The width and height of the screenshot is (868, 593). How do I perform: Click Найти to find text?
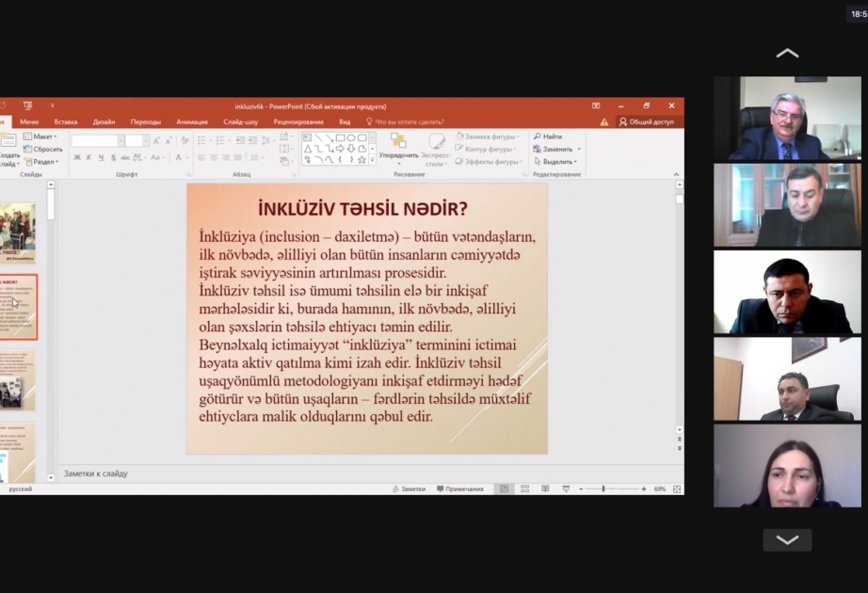click(548, 136)
